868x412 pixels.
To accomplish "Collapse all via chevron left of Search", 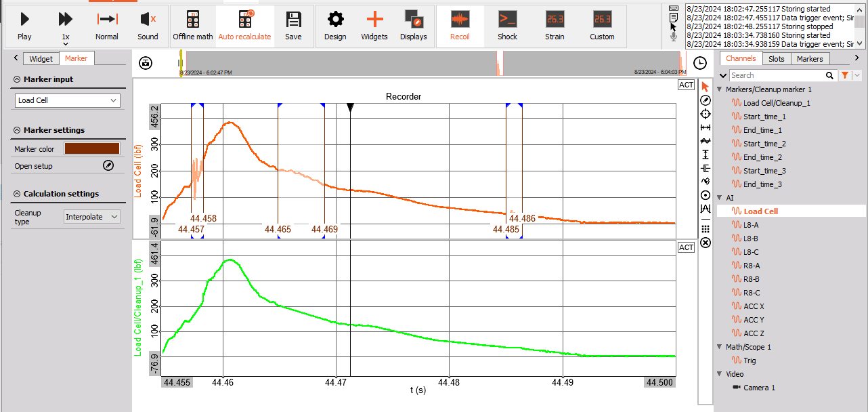I will 722,75.
